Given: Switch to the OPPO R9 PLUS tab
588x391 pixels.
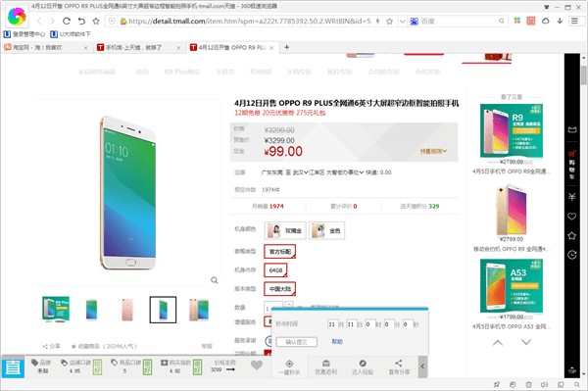Looking at the screenshot, I should pyautogui.click(x=232, y=48).
